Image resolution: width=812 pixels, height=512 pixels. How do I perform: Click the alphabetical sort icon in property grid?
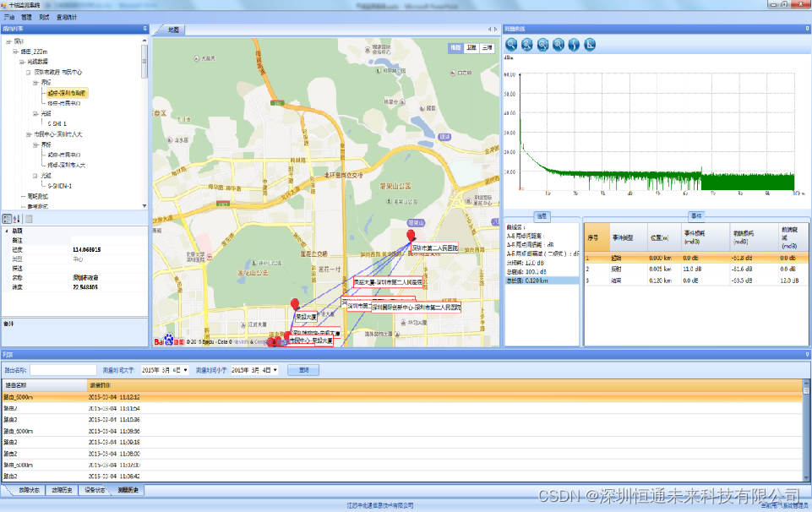(x=17, y=219)
